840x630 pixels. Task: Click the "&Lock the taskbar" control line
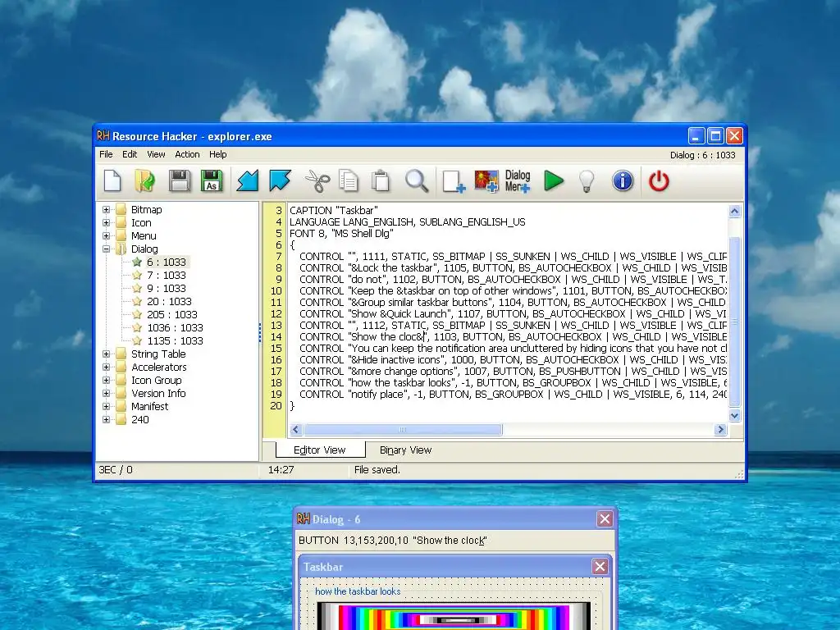[x=513, y=268]
